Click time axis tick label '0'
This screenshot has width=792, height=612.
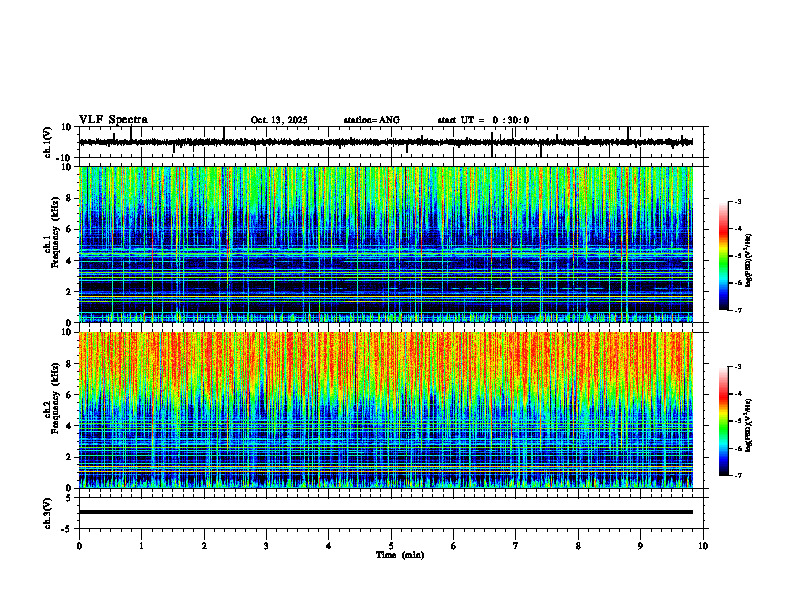(x=79, y=546)
